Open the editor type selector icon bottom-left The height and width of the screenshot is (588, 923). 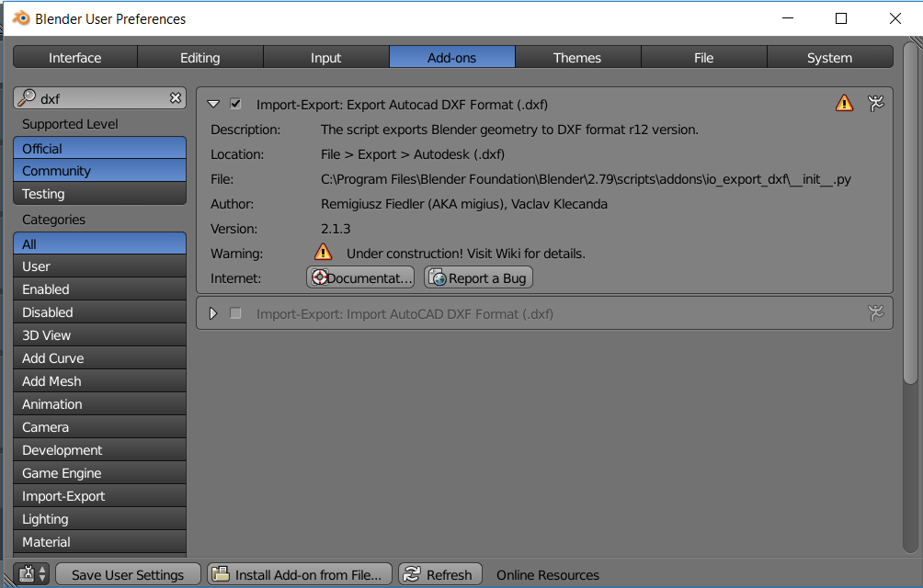(32, 574)
